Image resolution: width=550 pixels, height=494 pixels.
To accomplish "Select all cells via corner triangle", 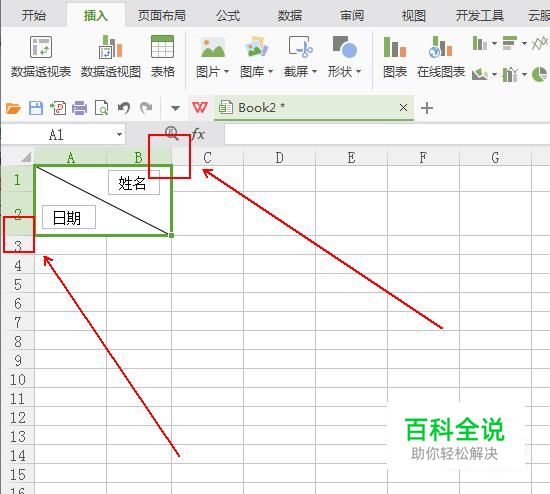I will pos(26,157).
